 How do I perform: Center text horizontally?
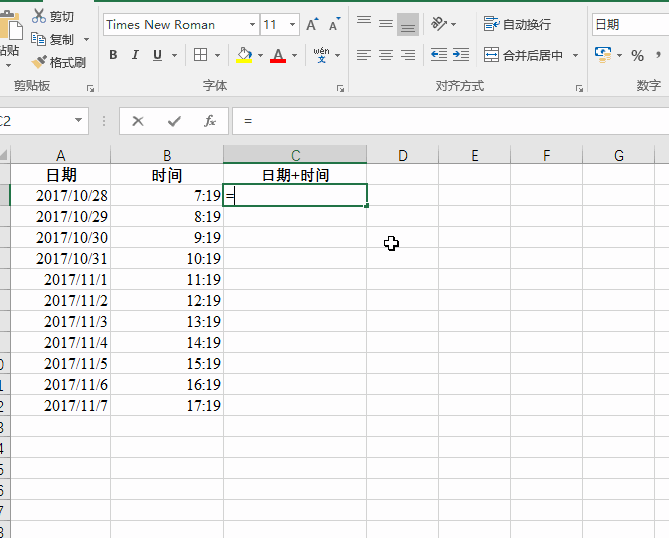point(386,55)
